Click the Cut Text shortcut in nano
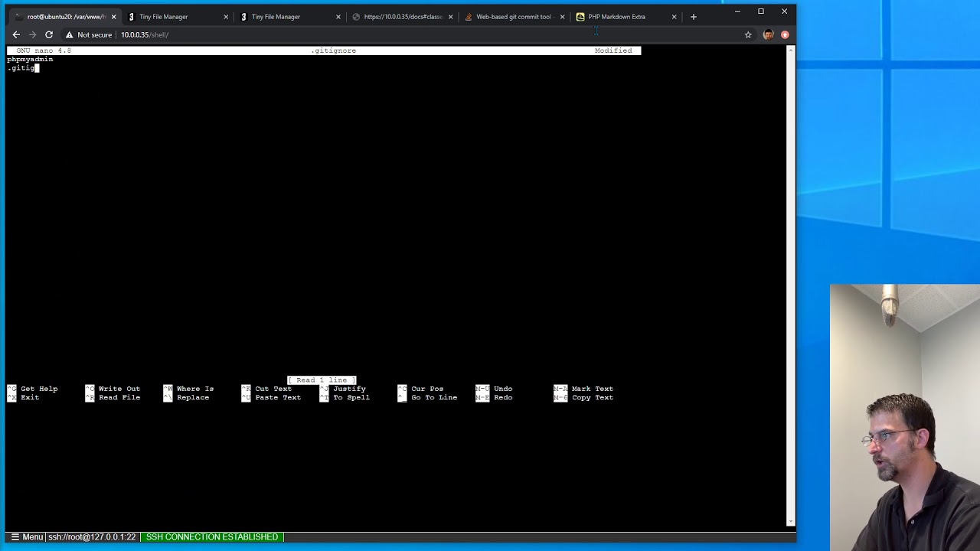The width and height of the screenshot is (980, 551). click(266, 389)
